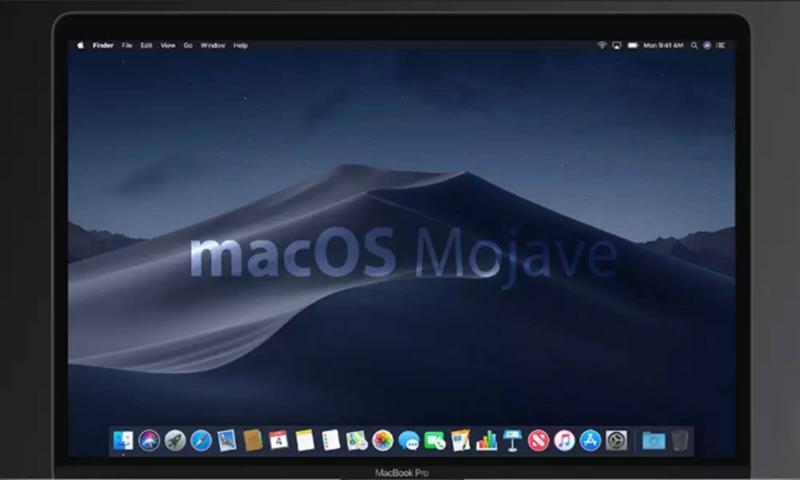Open Photos colorful flower icon in Dock

(x=383, y=441)
